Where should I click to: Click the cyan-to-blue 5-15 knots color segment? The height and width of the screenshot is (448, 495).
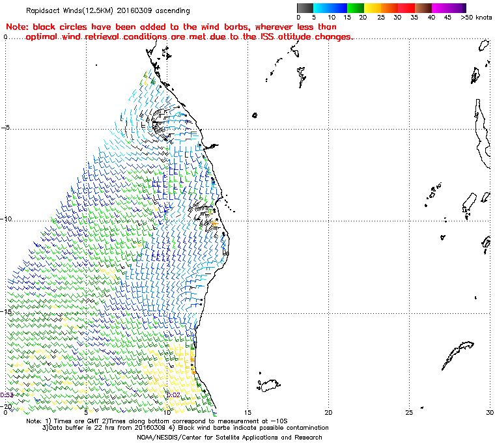[x=330, y=8]
